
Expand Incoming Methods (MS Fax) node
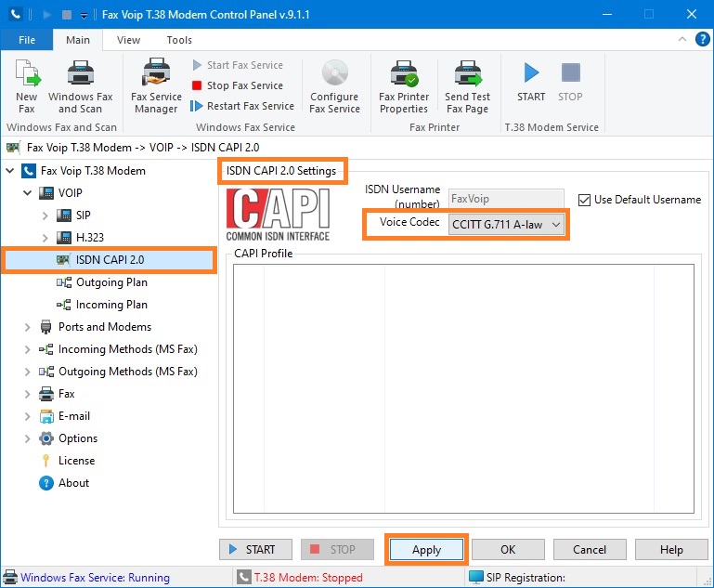tap(27, 349)
